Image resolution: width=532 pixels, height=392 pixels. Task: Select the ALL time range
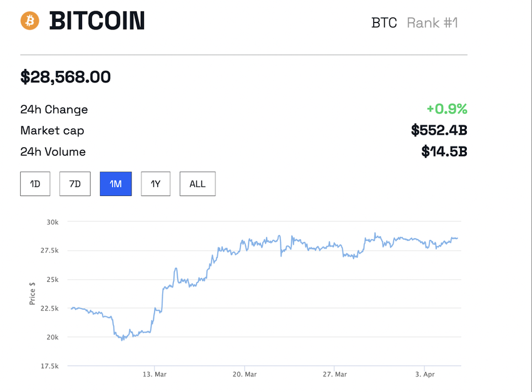(197, 183)
